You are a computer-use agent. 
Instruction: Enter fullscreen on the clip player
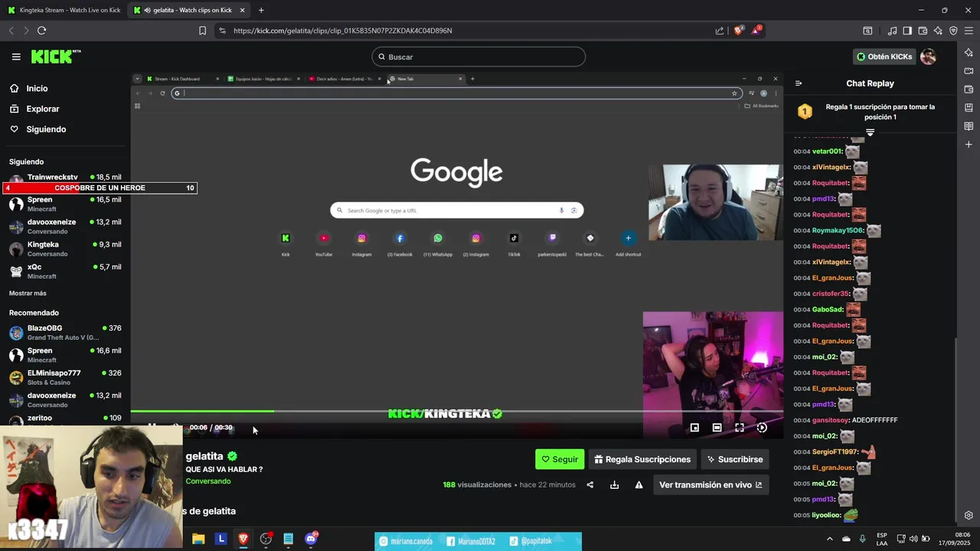tap(740, 428)
